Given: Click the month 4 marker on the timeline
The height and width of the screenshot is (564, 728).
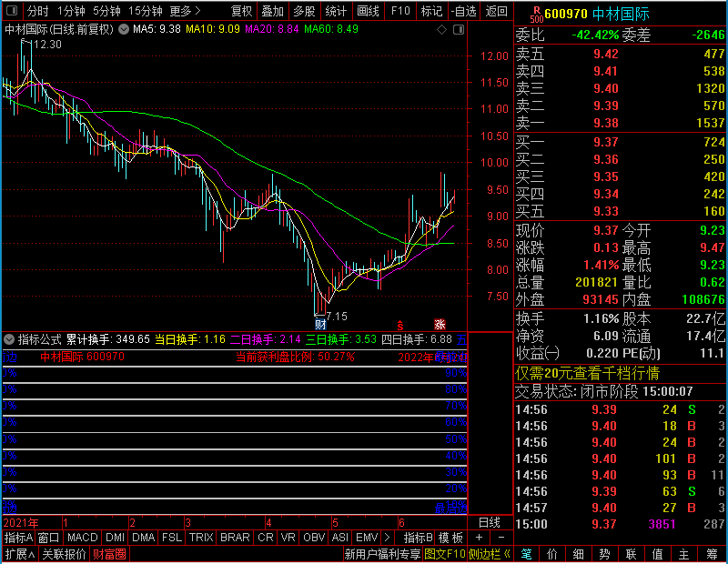Looking at the screenshot, I should 268,523.
